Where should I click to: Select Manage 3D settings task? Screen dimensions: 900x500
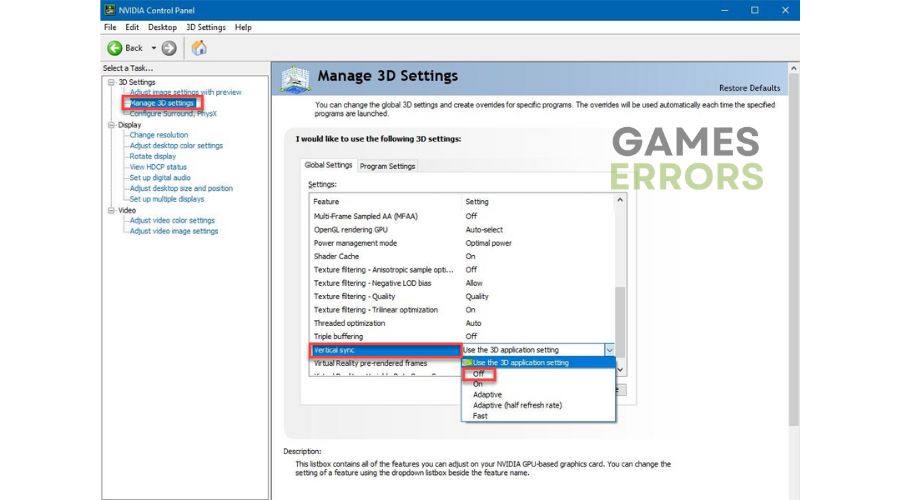(x=162, y=103)
